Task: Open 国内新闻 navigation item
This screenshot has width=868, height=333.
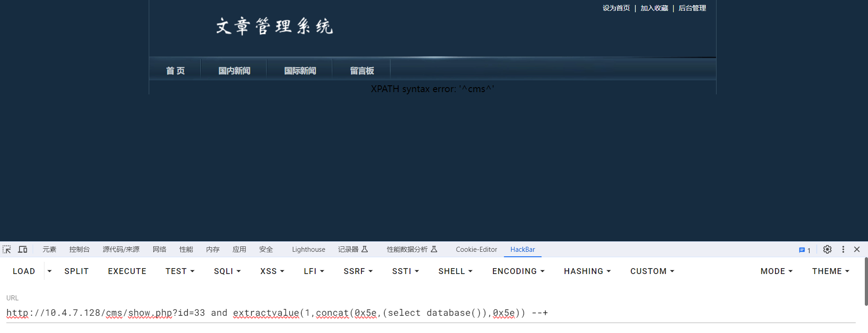Action: (x=234, y=71)
